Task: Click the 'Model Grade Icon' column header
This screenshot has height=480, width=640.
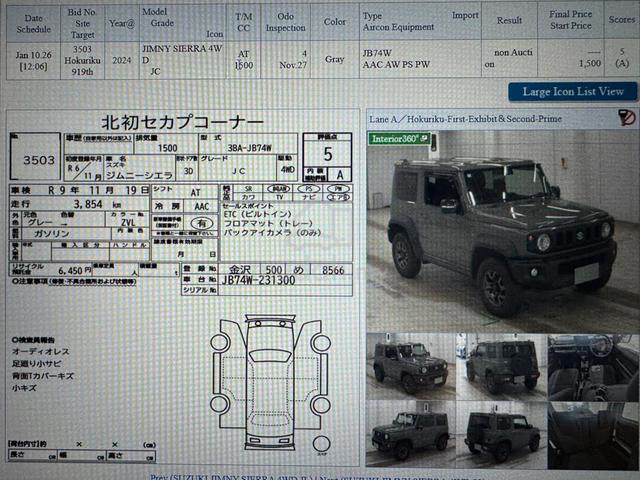Action: pyautogui.click(x=182, y=23)
